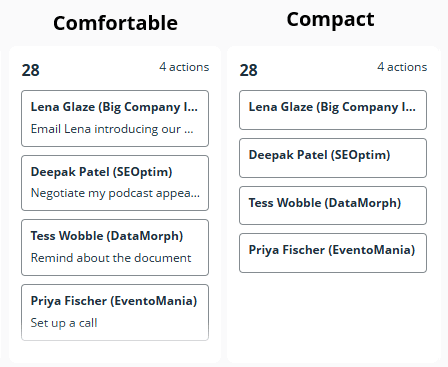Click the 'Set up a call' action text
448x367 pixels.
[64, 323]
